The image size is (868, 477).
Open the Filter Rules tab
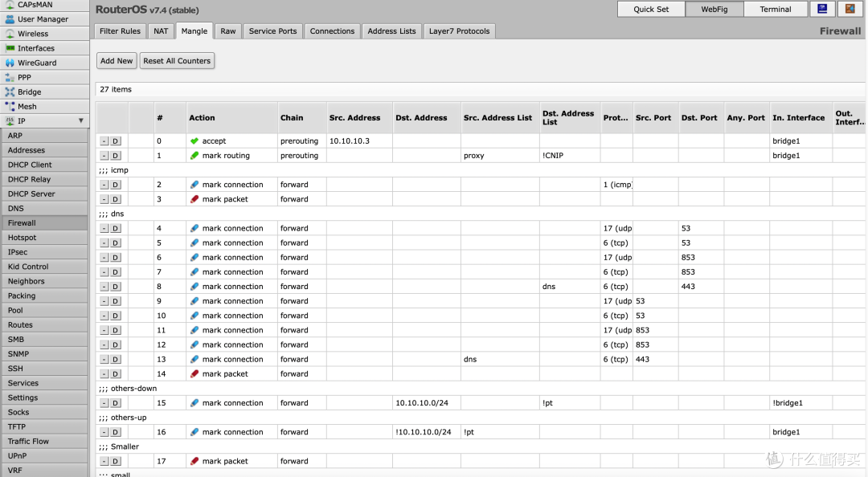(120, 31)
